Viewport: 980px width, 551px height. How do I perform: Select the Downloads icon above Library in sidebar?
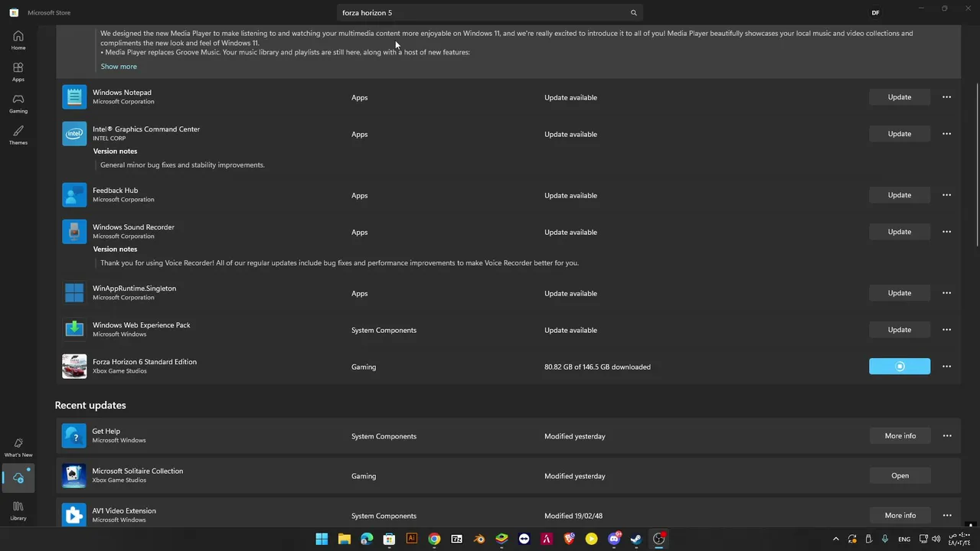pyautogui.click(x=18, y=478)
